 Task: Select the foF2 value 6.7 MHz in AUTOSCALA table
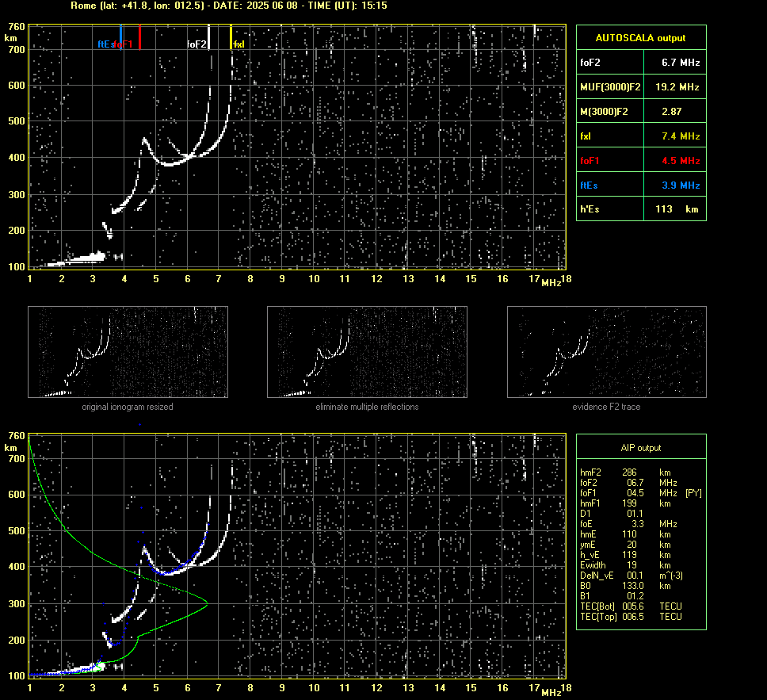(681, 62)
